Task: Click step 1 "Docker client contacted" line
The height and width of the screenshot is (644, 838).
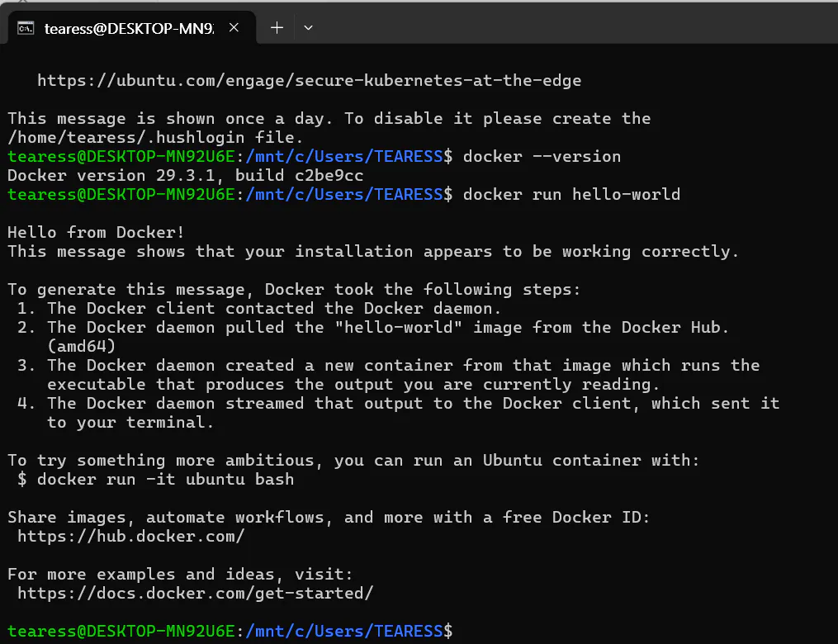Action: point(272,309)
